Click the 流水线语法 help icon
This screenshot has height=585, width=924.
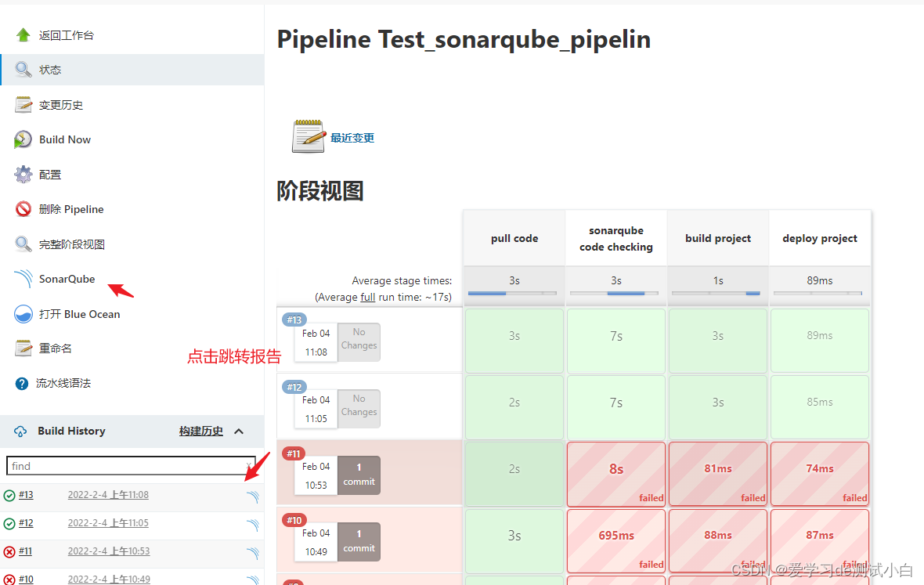[x=22, y=384]
